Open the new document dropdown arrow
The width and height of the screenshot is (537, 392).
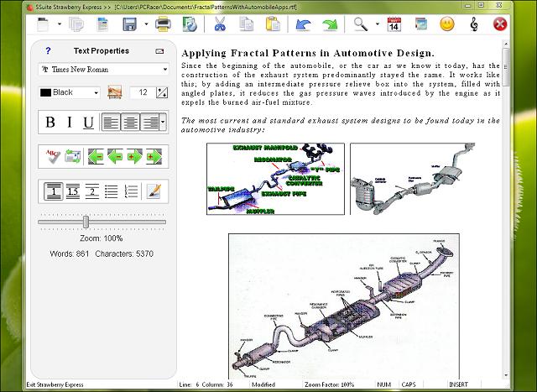click(x=60, y=24)
